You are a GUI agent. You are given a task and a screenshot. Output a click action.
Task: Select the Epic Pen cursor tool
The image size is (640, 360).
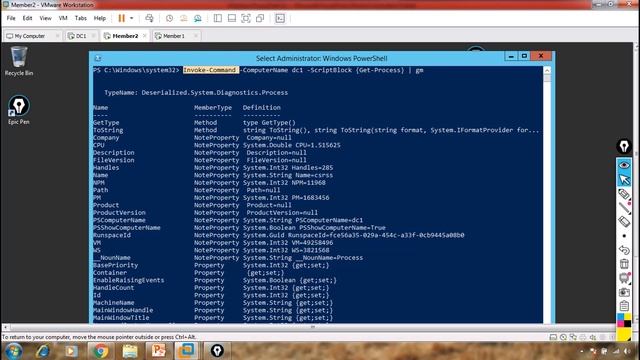click(x=624, y=180)
